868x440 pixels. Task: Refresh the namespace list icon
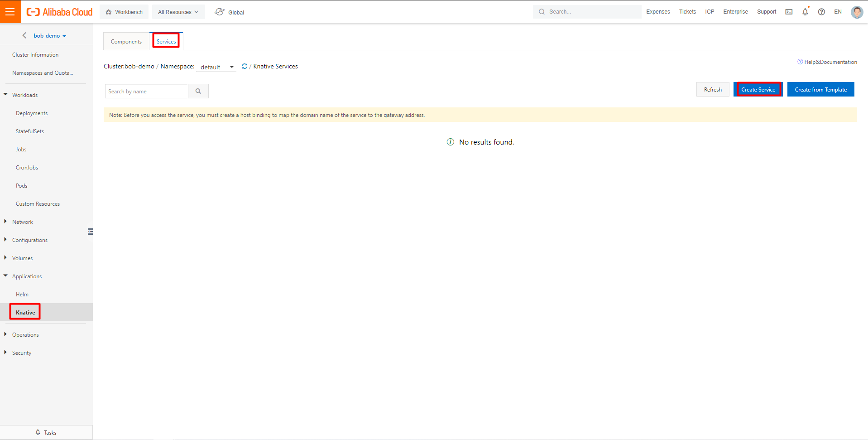245,66
